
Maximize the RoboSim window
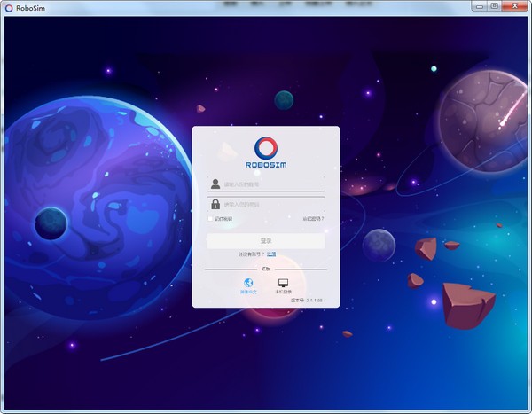click(x=494, y=6)
